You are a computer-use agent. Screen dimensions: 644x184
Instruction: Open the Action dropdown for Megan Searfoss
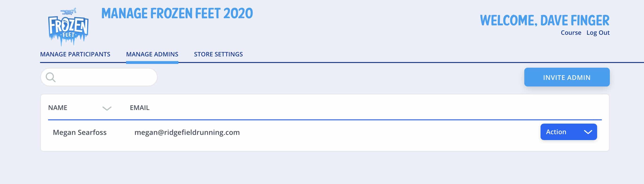pyautogui.click(x=569, y=132)
